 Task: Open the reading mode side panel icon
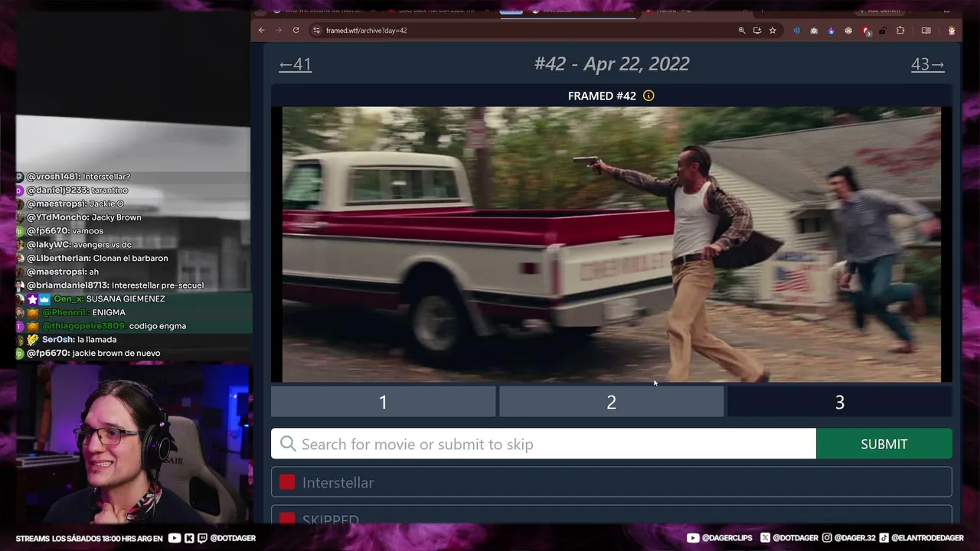click(926, 31)
